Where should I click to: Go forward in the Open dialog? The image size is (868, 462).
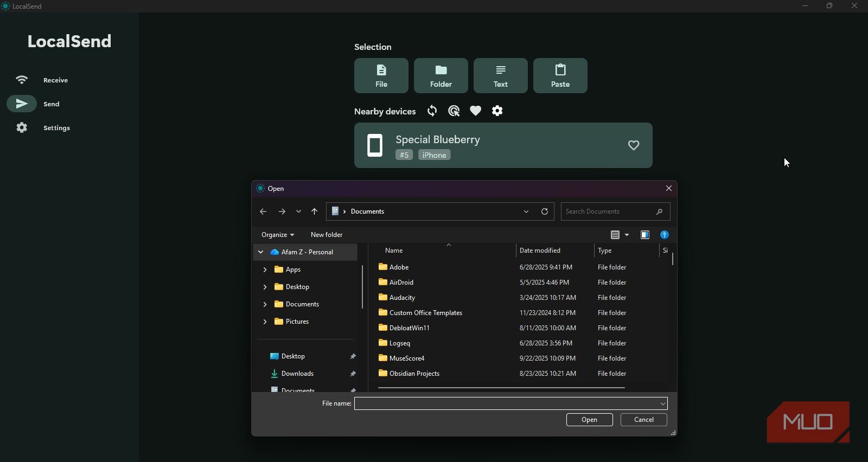coord(282,211)
